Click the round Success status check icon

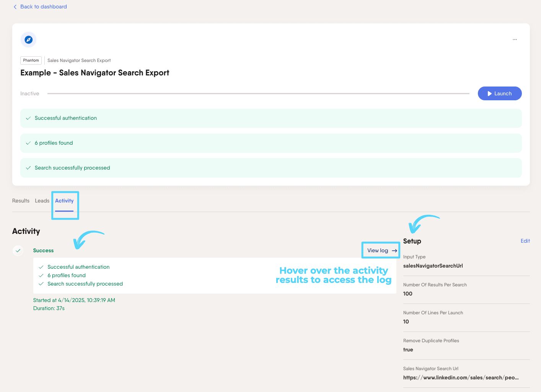[x=18, y=251]
